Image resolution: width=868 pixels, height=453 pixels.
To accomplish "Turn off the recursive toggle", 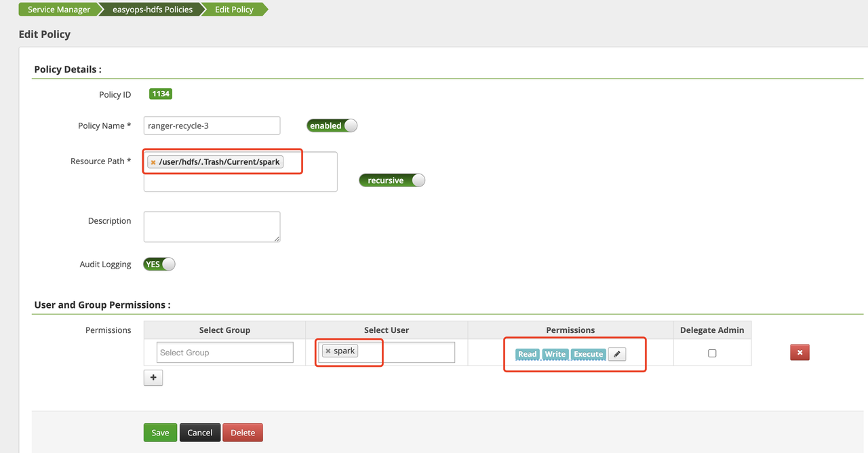I will pyautogui.click(x=391, y=180).
